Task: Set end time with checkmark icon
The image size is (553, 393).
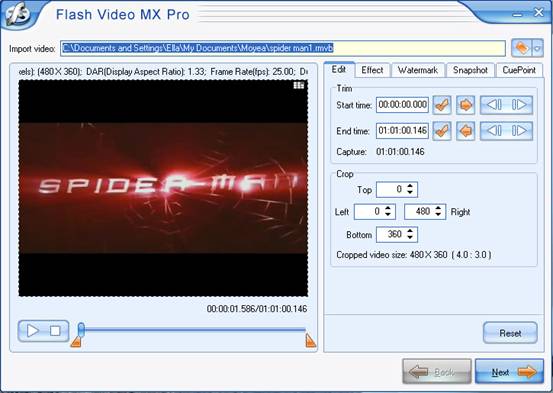Action: 442,131
